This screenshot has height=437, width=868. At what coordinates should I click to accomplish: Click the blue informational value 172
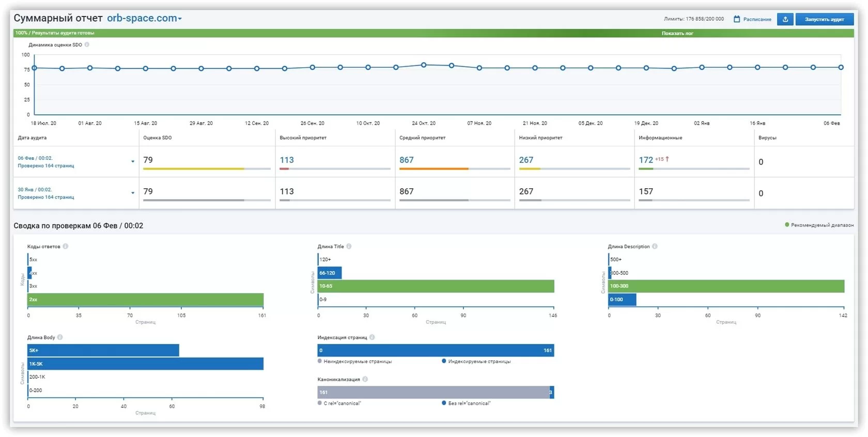pos(646,160)
